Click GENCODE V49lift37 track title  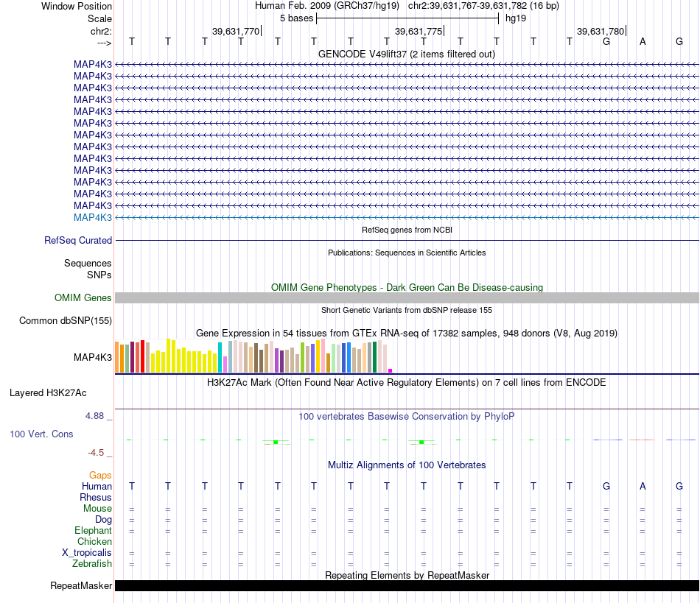(x=406, y=54)
